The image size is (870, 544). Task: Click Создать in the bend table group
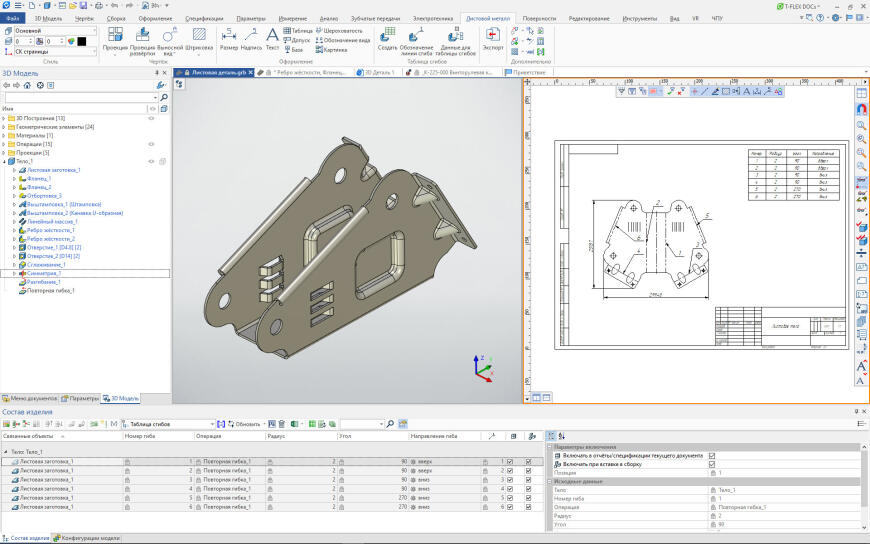coord(388,35)
